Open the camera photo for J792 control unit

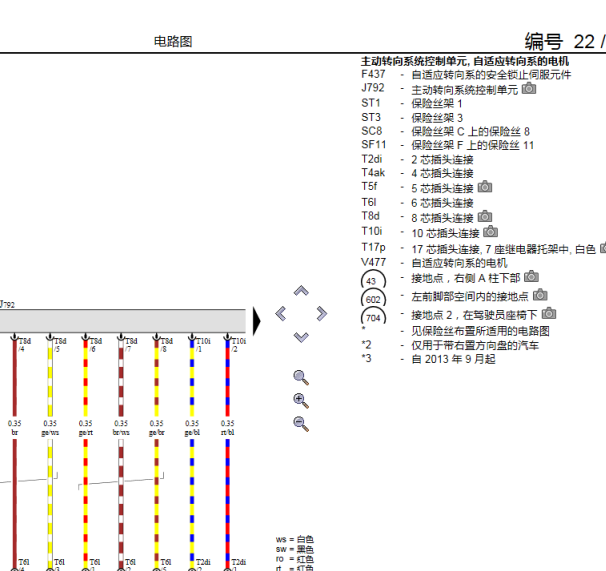coord(529,89)
